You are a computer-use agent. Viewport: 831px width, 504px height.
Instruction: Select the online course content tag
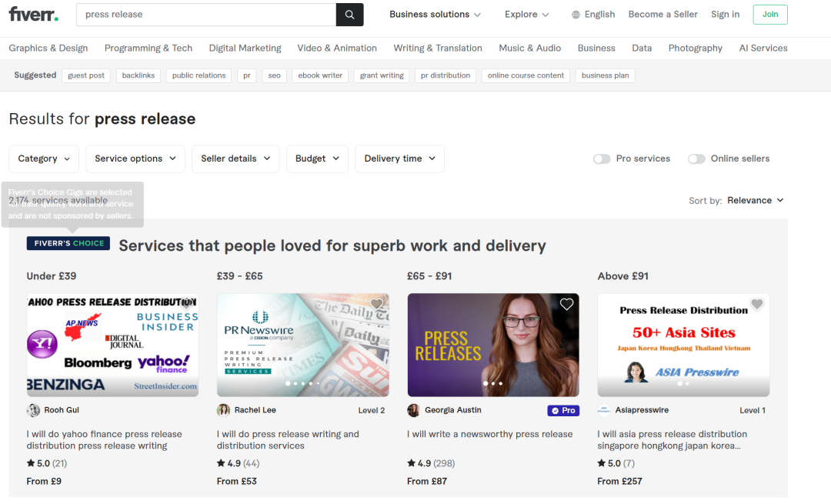pos(526,75)
